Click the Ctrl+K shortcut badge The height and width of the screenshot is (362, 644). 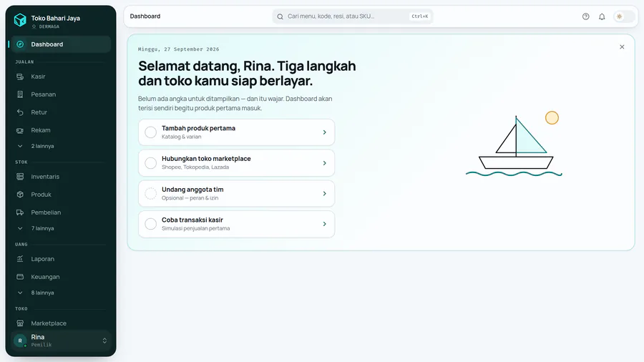point(420,16)
